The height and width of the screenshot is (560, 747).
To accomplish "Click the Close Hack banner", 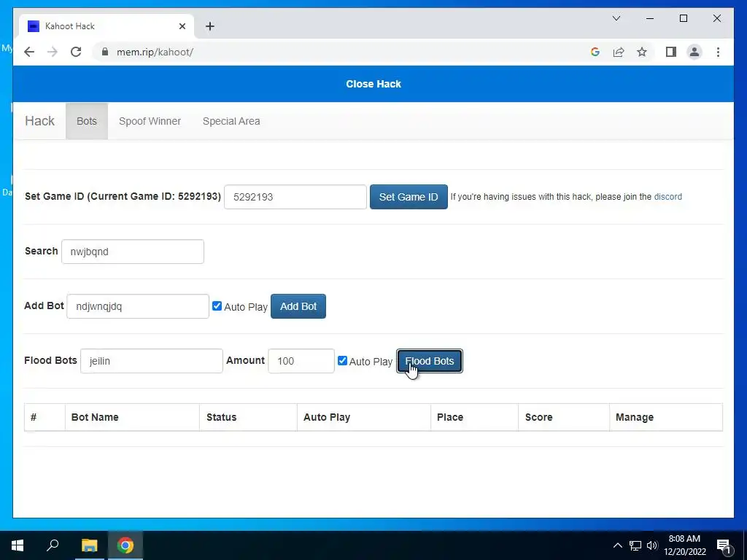I will (x=373, y=84).
